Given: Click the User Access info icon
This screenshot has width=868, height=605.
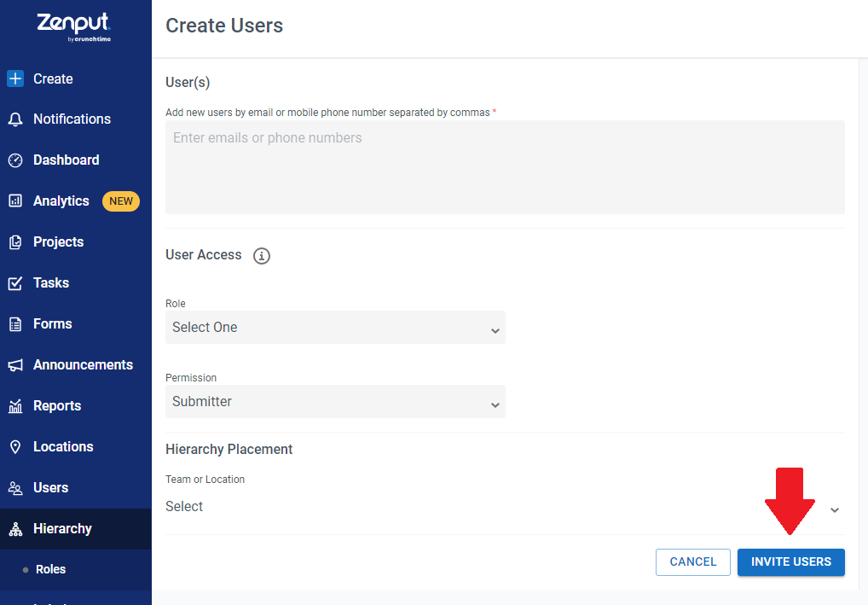Looking at the screenshot, I should tap(262, 256).
